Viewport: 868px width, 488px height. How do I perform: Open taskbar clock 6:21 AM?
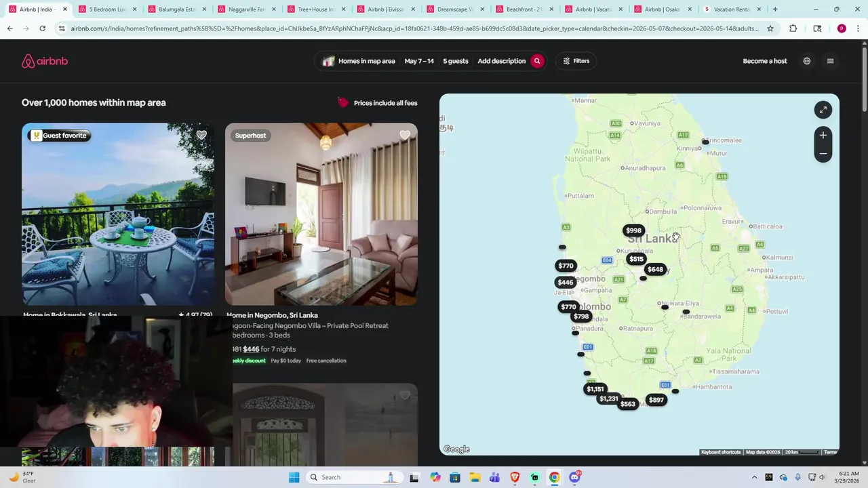[848, 477]
